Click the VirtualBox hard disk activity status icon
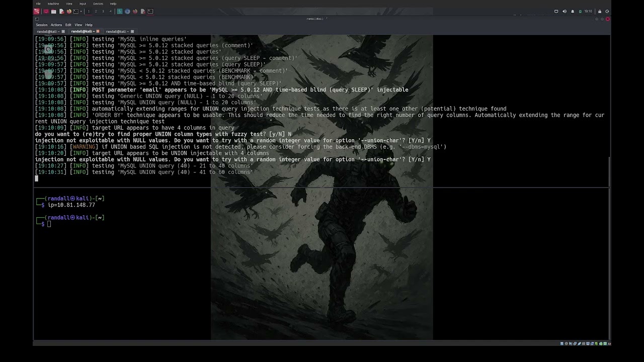644x362 pixels. (562, 344)
